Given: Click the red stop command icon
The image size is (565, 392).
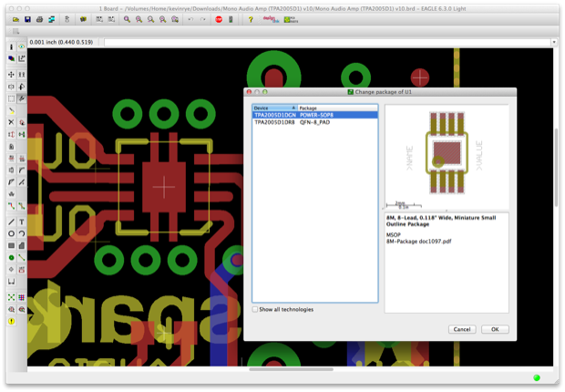Looking at the screenshot, I should (219, 19).
